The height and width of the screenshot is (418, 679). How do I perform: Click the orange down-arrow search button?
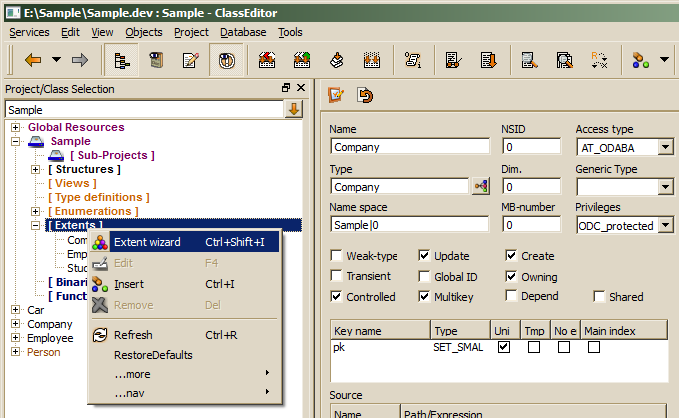tap(294, 109)
